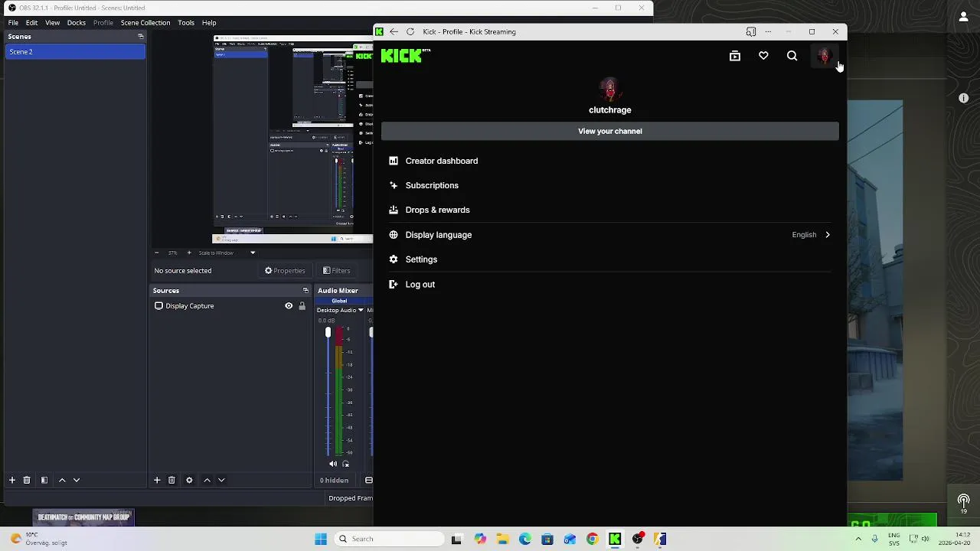Open File Explorer from taskbar

(502, 539)
